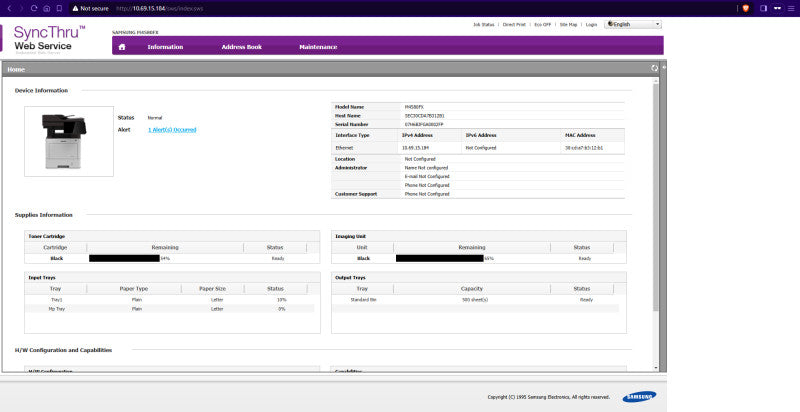800x412 pixels.
Task: Click the black toner remaining bar
Action: (124, 259)
